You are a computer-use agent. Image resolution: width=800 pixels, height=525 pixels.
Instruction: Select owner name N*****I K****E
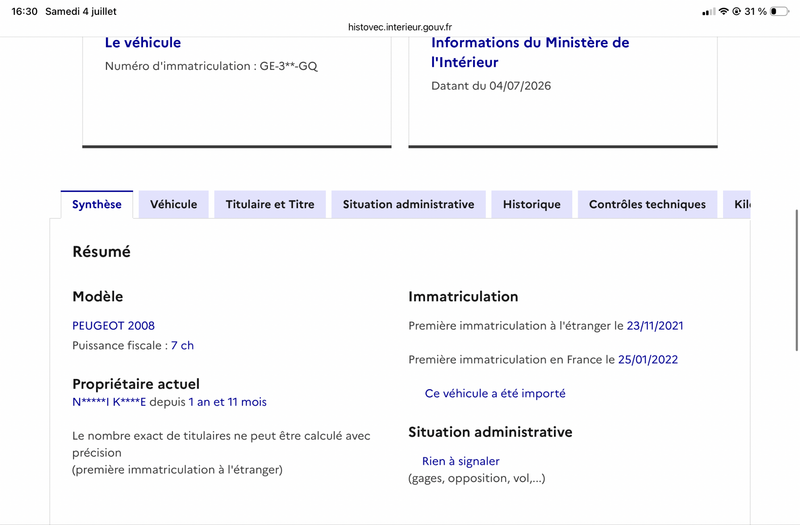pos(109,402)
